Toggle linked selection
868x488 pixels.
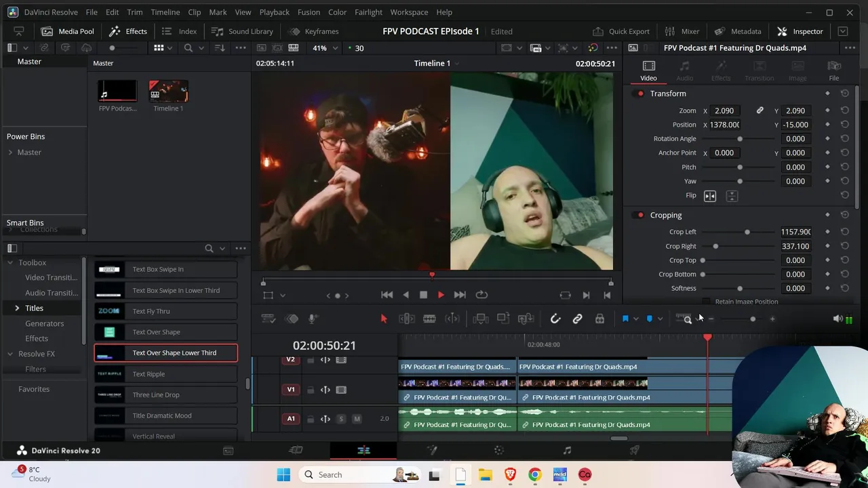coord(577,319)
